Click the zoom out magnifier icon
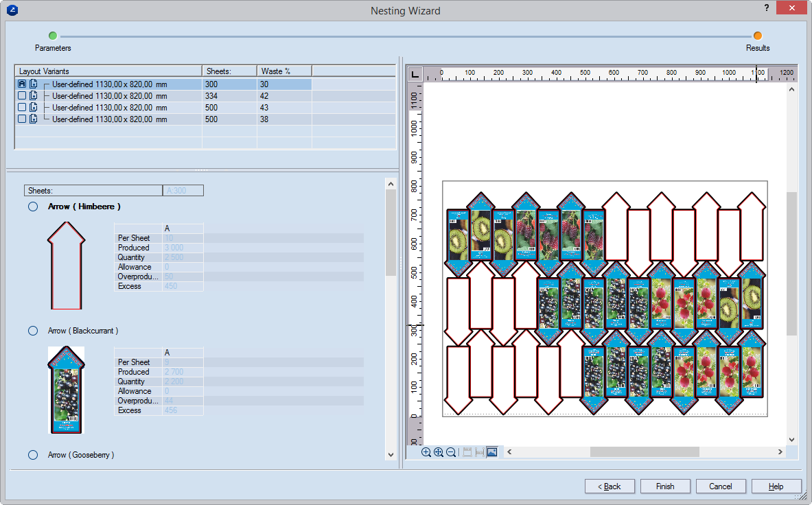812x505 pixels. click(451, 452)
